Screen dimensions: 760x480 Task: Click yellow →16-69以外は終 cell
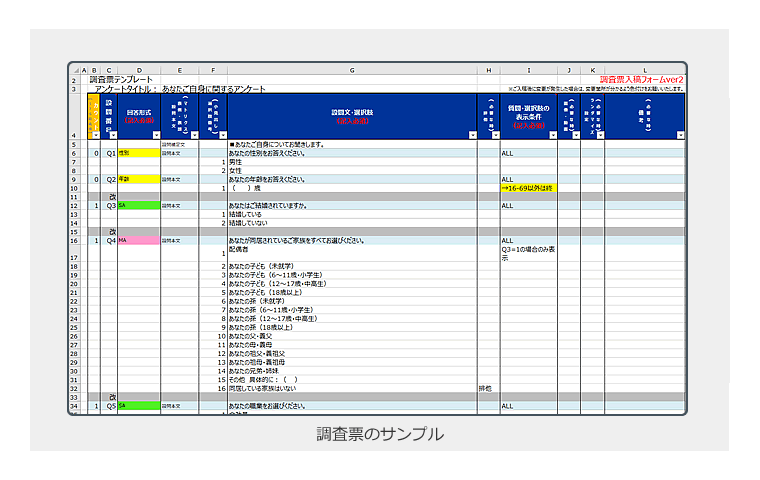529,188
